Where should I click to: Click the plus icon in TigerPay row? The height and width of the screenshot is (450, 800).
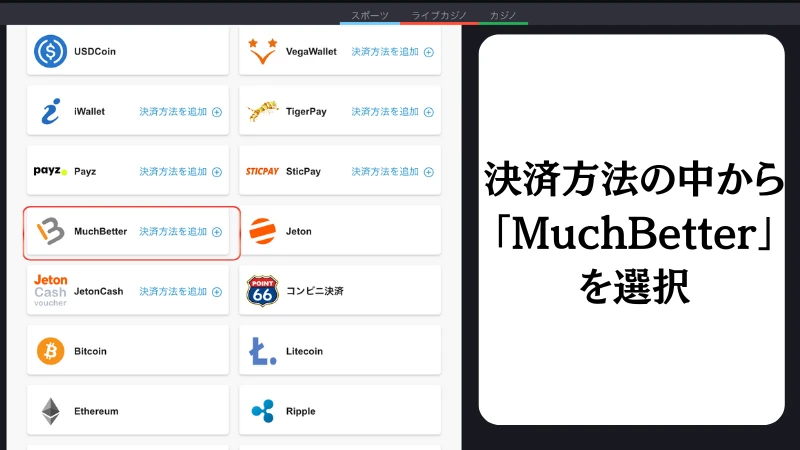coord(429,112)
